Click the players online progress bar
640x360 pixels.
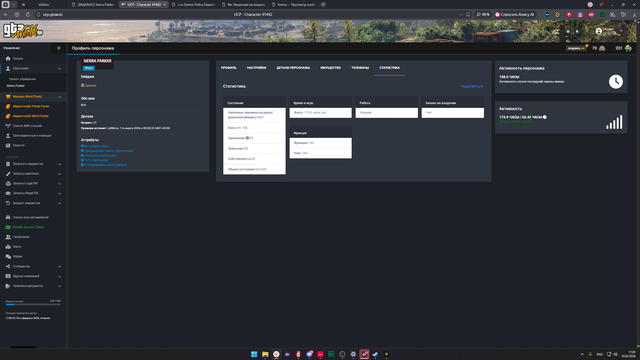pyautogui.click(x=33, y=304)
